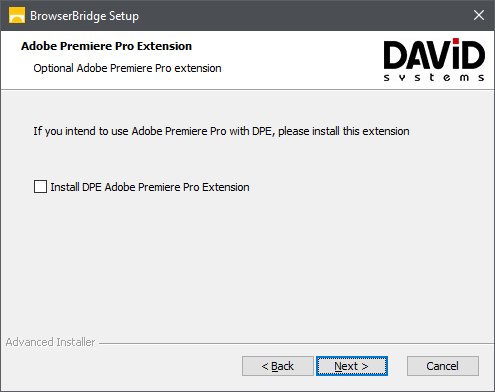Click the 'systems' text under the DAVID logo

(434, 78)
